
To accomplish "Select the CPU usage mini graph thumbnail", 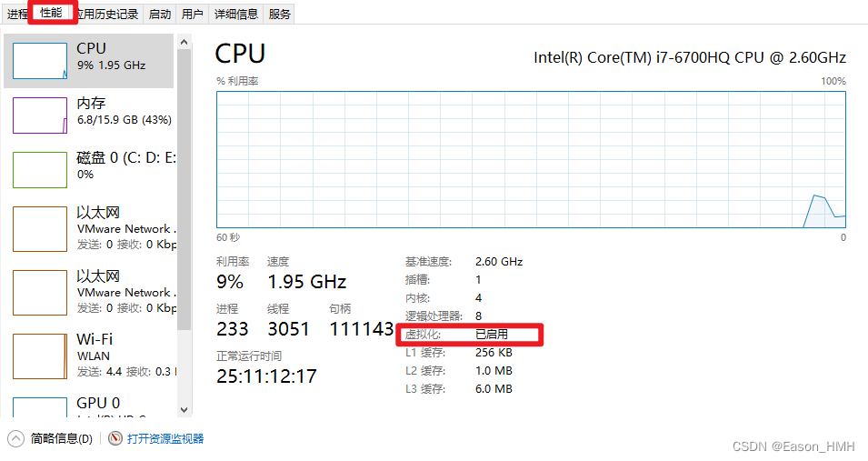I will pyautogui.click(x=40, y=61).
